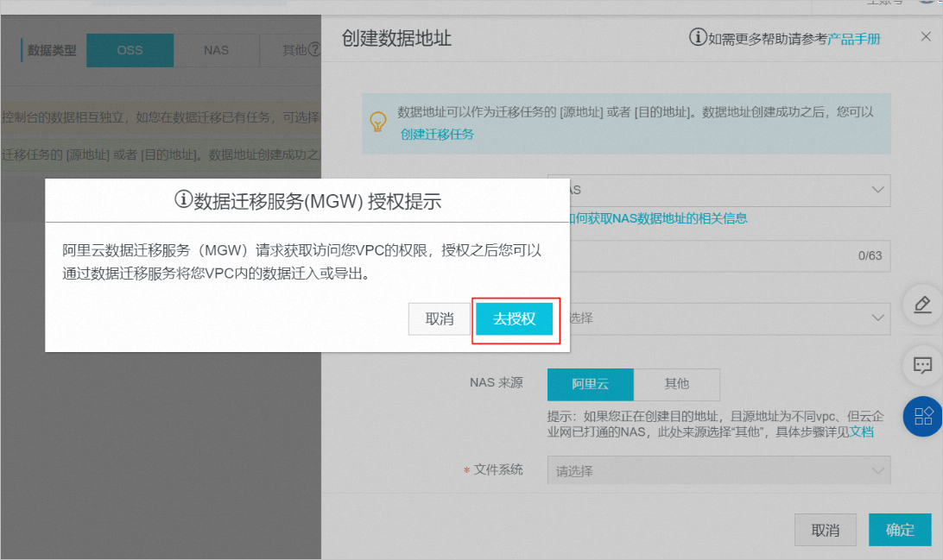Click the blue apps grid floating icon

tap(923, 417)
